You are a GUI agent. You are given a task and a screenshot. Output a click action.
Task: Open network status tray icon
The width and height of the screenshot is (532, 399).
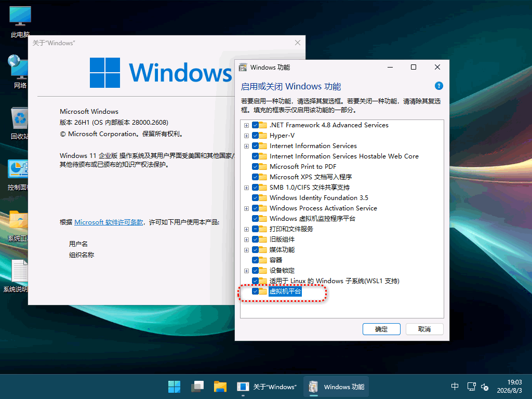(471, 387)
